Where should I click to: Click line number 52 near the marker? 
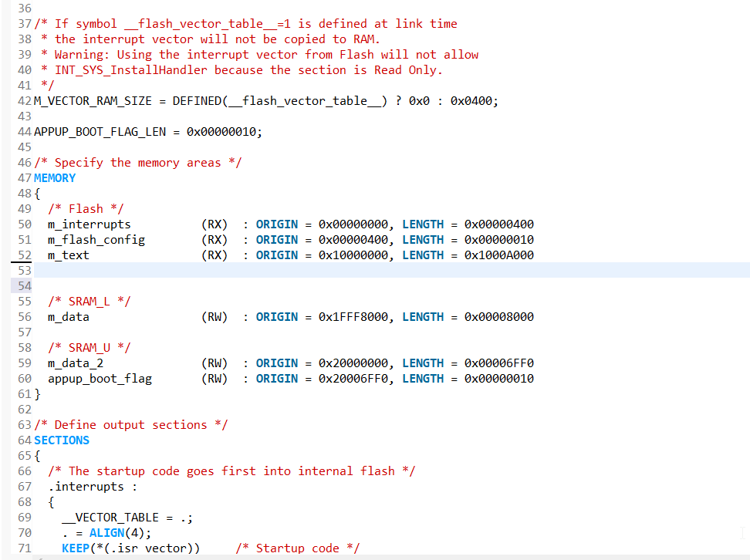click(23, 255)
